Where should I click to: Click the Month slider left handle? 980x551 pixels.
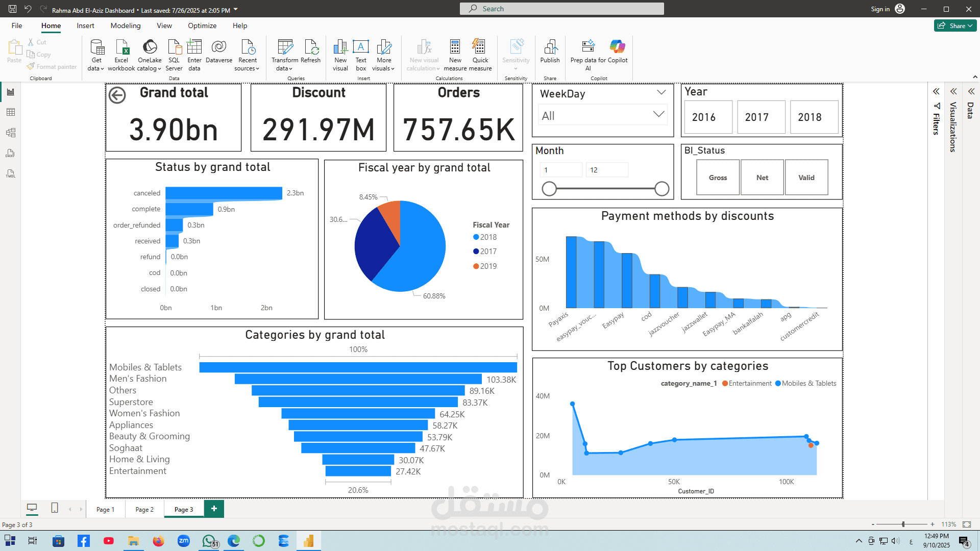coord(549,189)
